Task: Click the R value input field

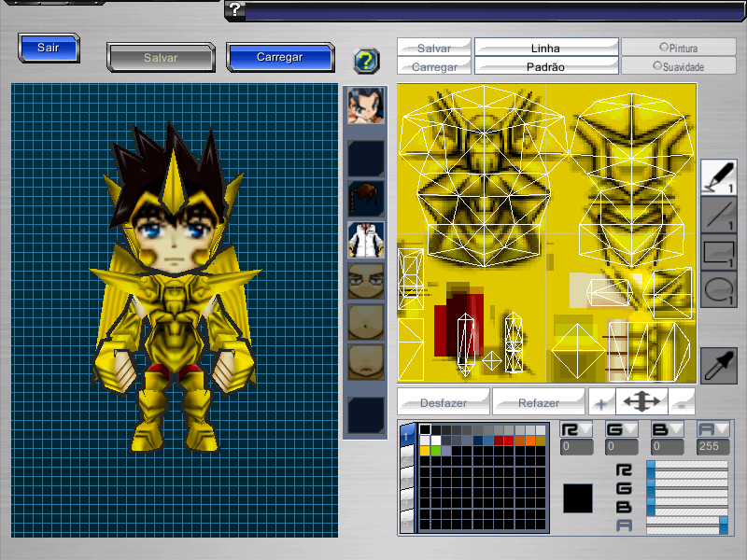Action: tap(576, 447)
